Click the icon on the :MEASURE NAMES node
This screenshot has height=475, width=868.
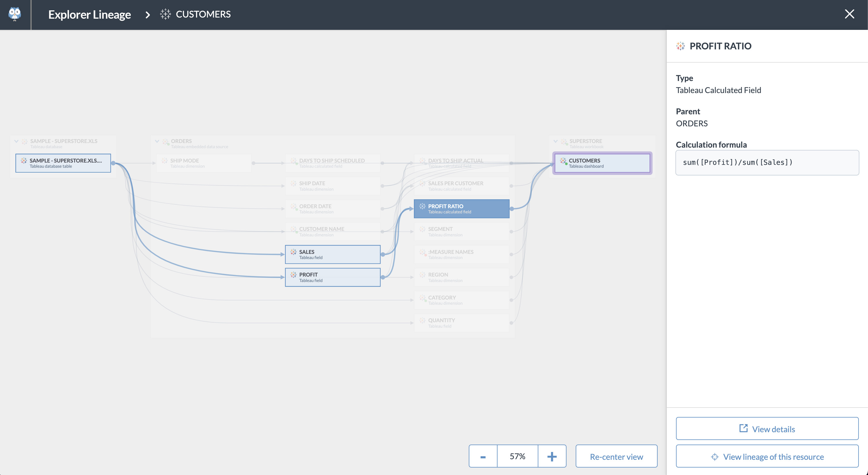423,252
